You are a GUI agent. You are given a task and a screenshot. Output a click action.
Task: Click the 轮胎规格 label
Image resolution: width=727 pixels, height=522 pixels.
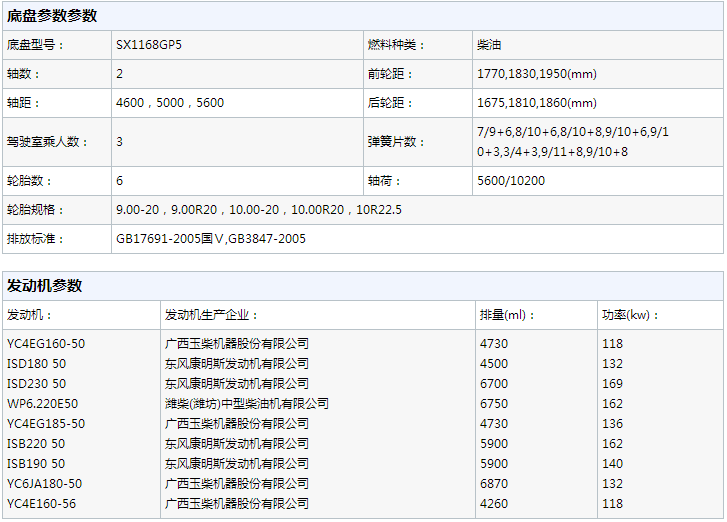click(x=35, y=210)
